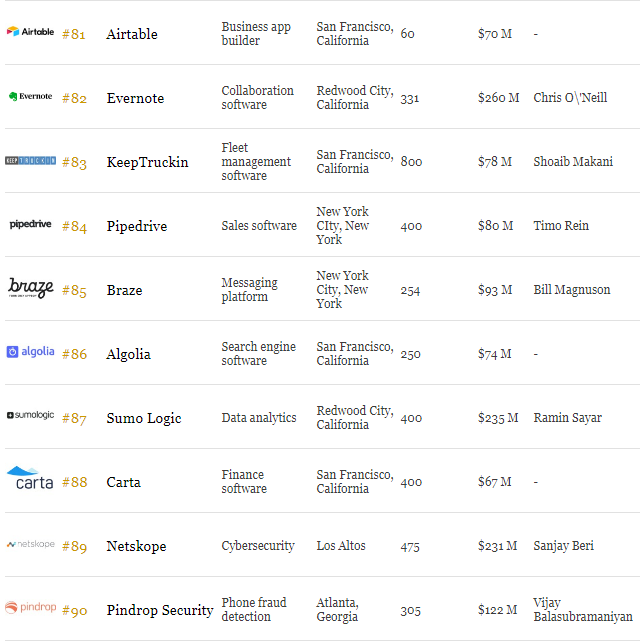The image size is (641, 641).
Task: Click the Algolia logo icon
Action: click(x=30, y=352)
